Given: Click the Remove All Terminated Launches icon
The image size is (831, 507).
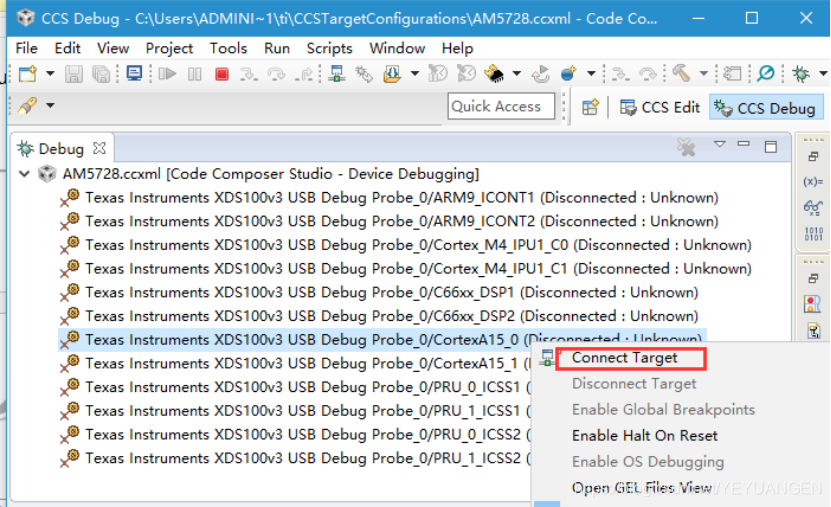Looking at the screenshot, I should tap(686, 148).
